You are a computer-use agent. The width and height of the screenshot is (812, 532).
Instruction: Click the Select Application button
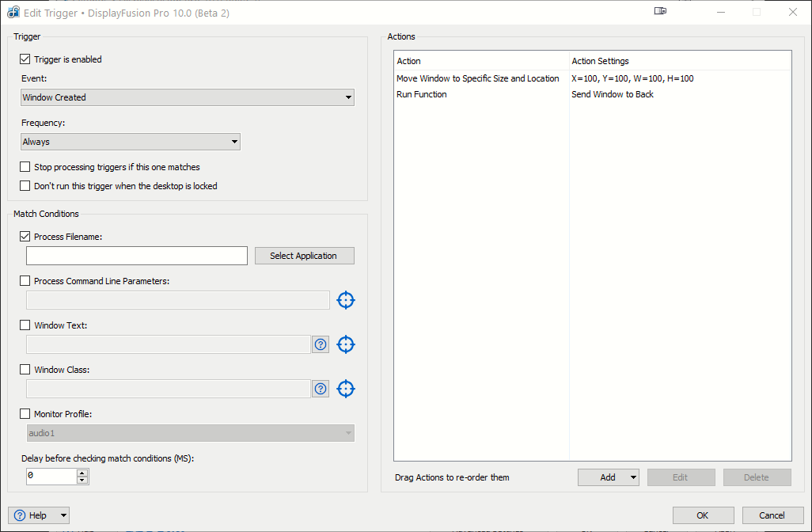point(304,256)
